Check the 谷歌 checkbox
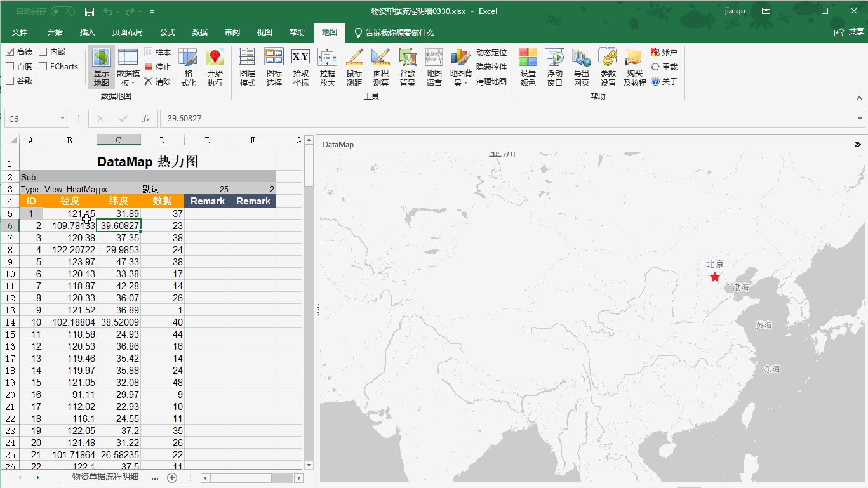 click(x=10, y=81)
